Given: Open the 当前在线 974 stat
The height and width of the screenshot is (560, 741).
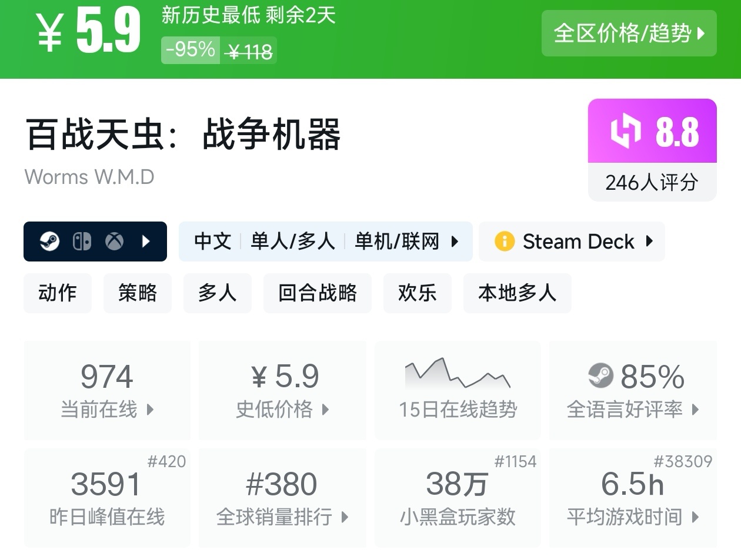Looking at the screenshot, I should [107, 390].
